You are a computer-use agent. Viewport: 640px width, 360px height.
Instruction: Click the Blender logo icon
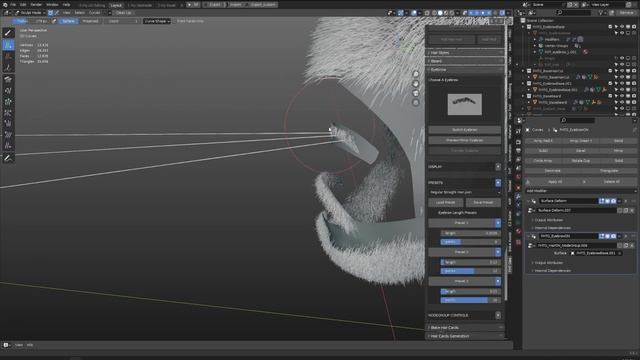tap(5, 4)
